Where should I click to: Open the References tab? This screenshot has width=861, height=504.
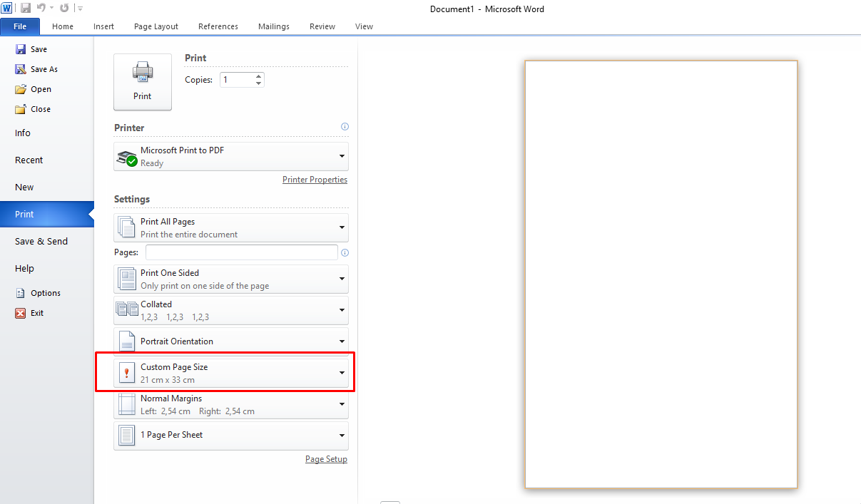tap(218, 26)
